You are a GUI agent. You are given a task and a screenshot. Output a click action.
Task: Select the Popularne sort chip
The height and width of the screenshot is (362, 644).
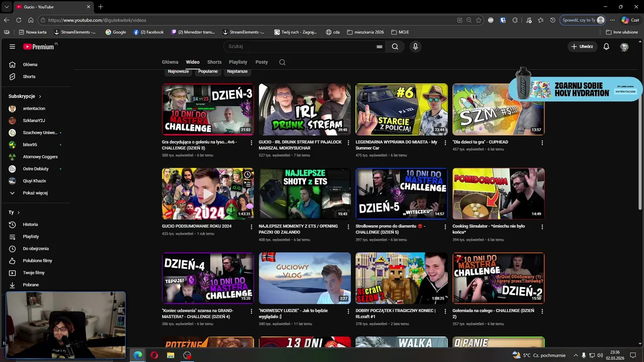208,71
